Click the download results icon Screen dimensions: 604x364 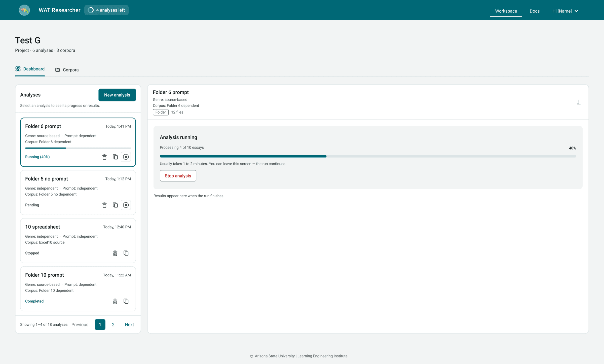579,102
